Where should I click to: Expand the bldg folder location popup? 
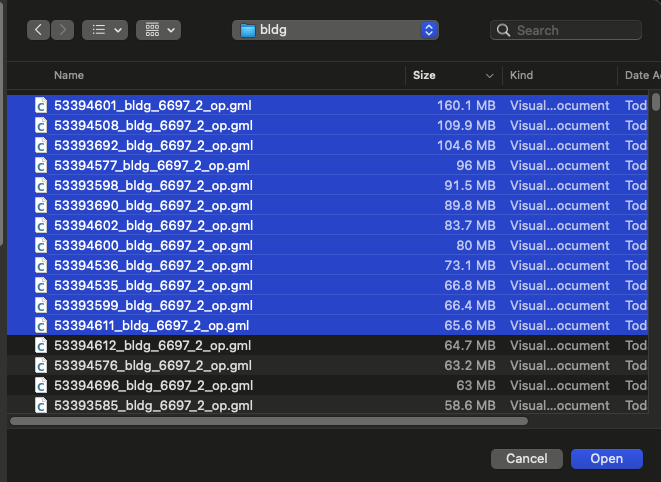429,30
